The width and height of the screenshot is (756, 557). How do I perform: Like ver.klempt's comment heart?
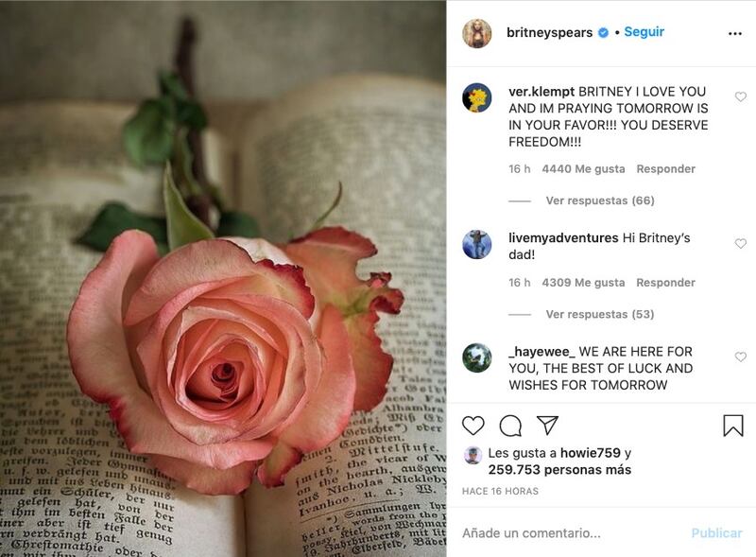tap(741, 97)
